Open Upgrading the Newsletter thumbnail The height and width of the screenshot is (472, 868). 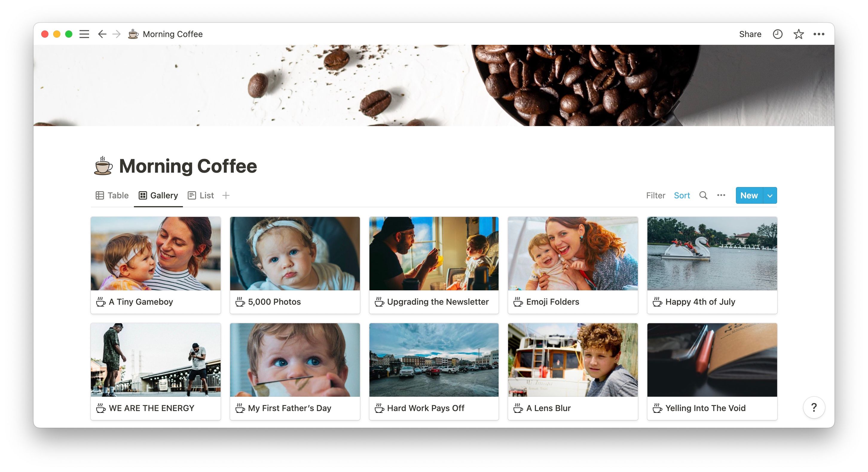pos(434,253)
